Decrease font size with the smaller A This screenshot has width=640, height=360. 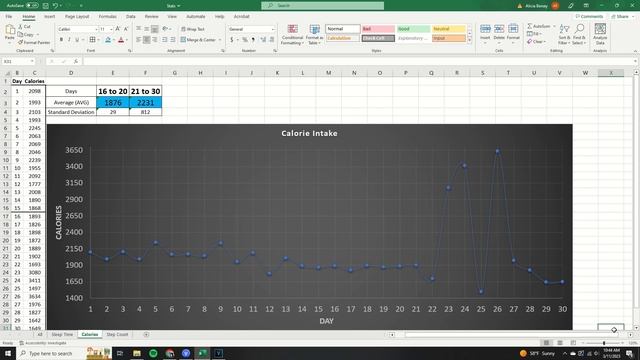click(x=126, y=29)
